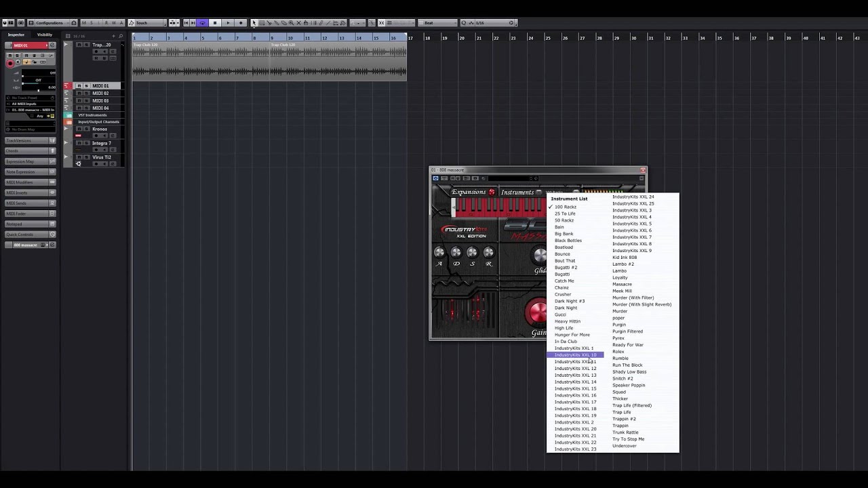Choose 25 To Life from Instrument List

pyautogui.click(x=565, y=213)
